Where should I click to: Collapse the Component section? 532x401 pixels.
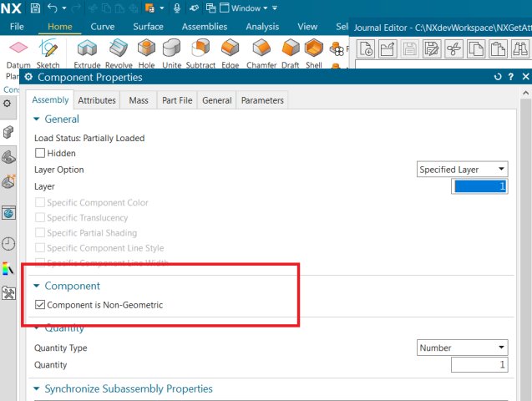[x=37, y=286]
